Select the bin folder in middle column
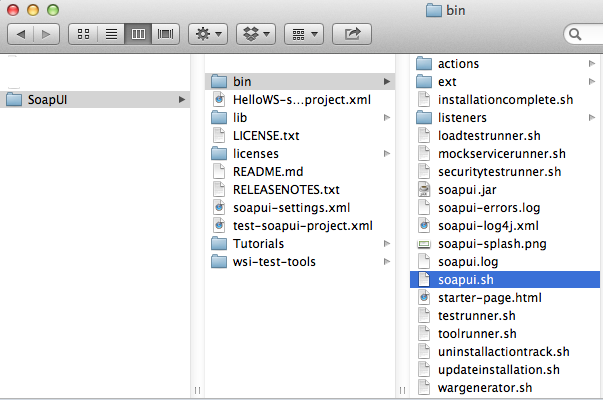Image resolution: width=605 pixels, height=402 pixels. pyautogui.click(x=300, y=82)
